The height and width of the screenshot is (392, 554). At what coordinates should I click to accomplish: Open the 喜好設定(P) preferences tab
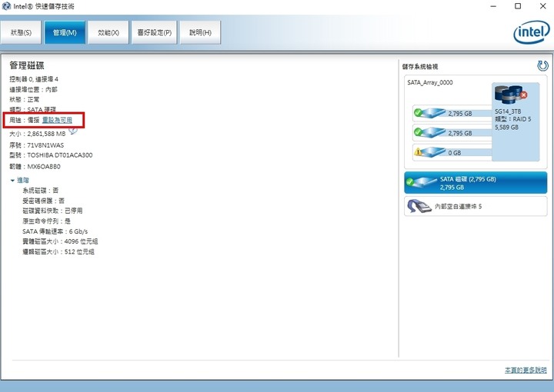(154, 32)
